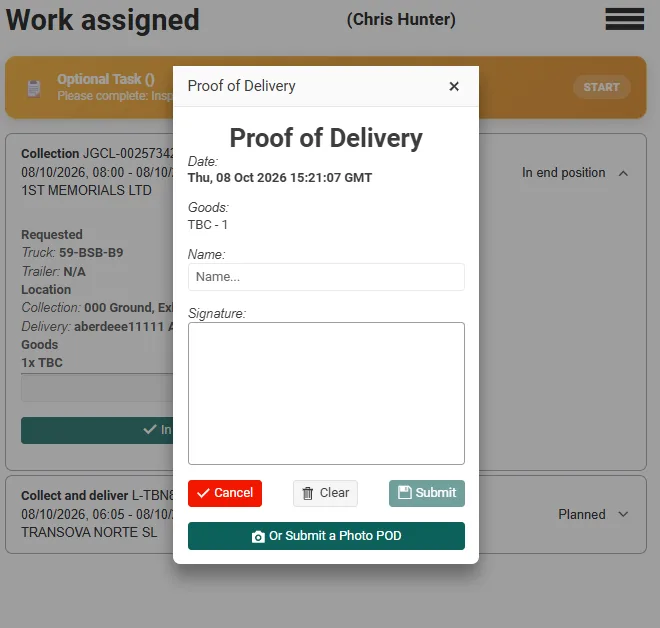Click the date Thu, 08 Oct 2026 15:21:07 GMT
Viewport: 660px width, 628px height.
point(280,178)
